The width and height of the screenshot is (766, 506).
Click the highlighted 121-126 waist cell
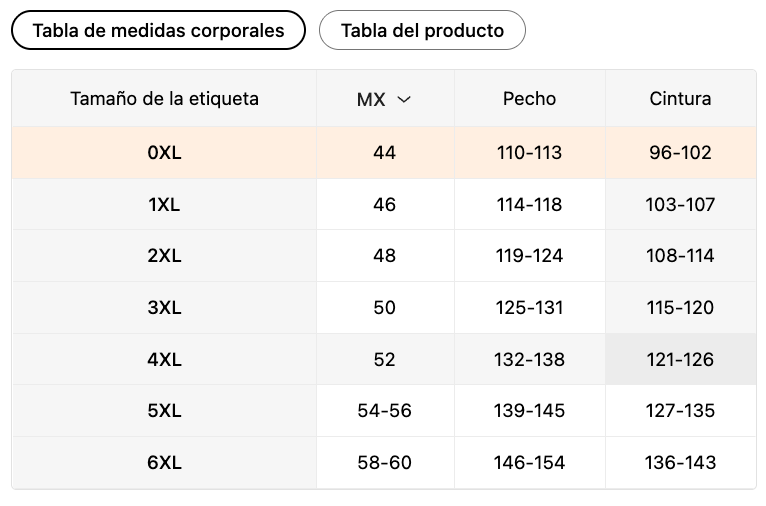pyautogui.click(x=680, y=360)
